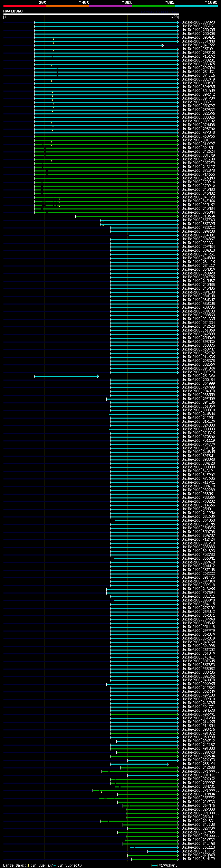Select the UniRef100_A5BV55 label
This screenshot has width=221, height=868.
coord(198,137)
